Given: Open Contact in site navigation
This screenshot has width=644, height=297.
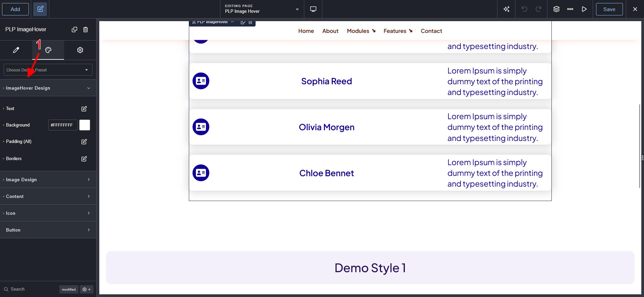Looking at the screenshot, I should coord(431,31).
